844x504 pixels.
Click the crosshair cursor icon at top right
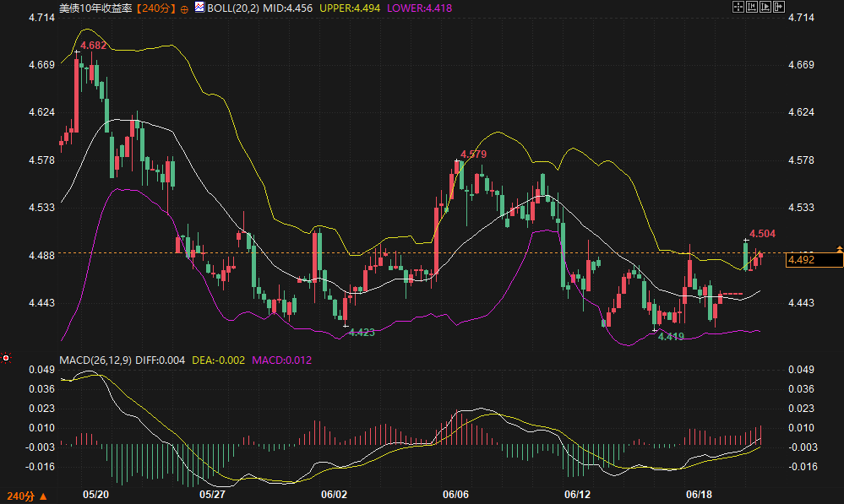[x=738, y=7]
